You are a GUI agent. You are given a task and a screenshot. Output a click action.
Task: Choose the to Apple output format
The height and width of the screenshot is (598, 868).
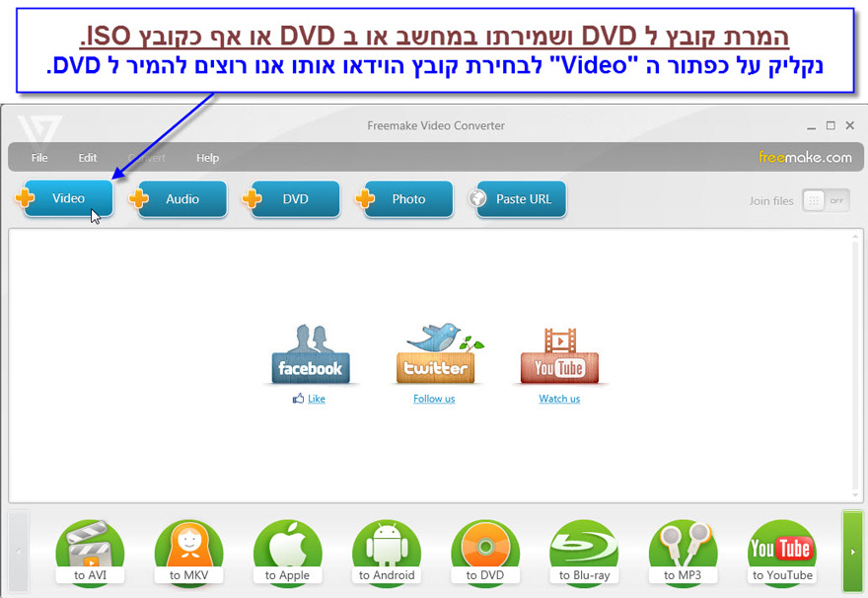click(x=287, y=552)
